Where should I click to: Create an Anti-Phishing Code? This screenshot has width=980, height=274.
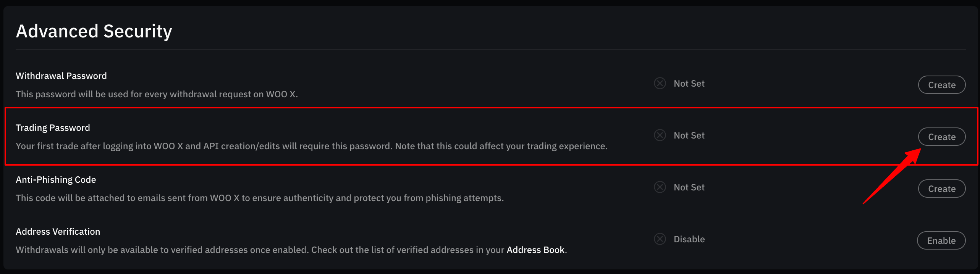click(942, 189)
